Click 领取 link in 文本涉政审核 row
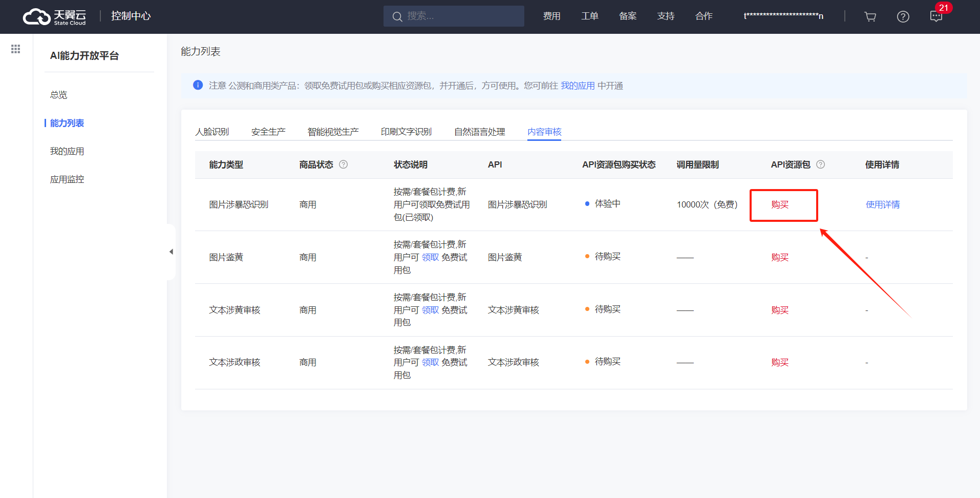 (x=430, y=362)
